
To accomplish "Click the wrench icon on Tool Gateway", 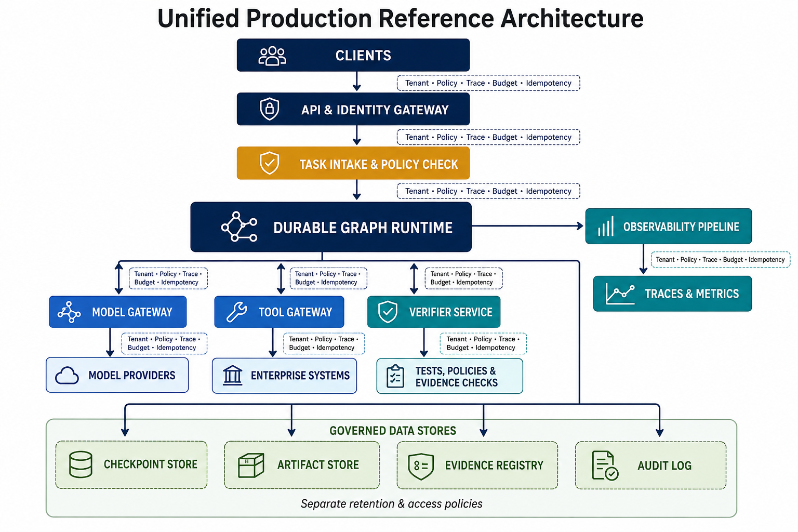I will (x=237, y=312).
